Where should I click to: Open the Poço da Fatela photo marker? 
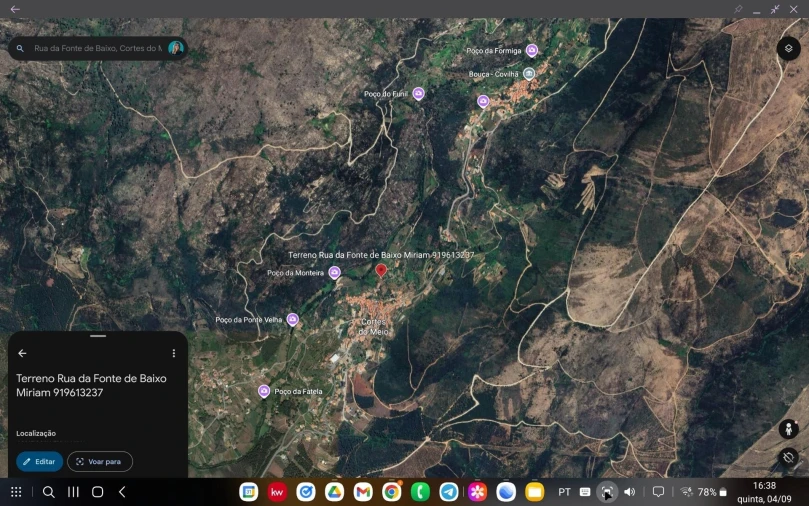264,391
